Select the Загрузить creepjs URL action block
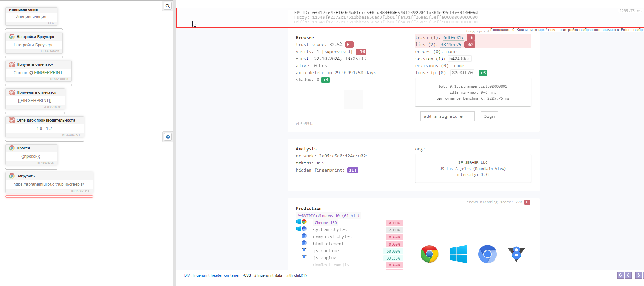This screenshot has height=286, width=644. (49, 184)
